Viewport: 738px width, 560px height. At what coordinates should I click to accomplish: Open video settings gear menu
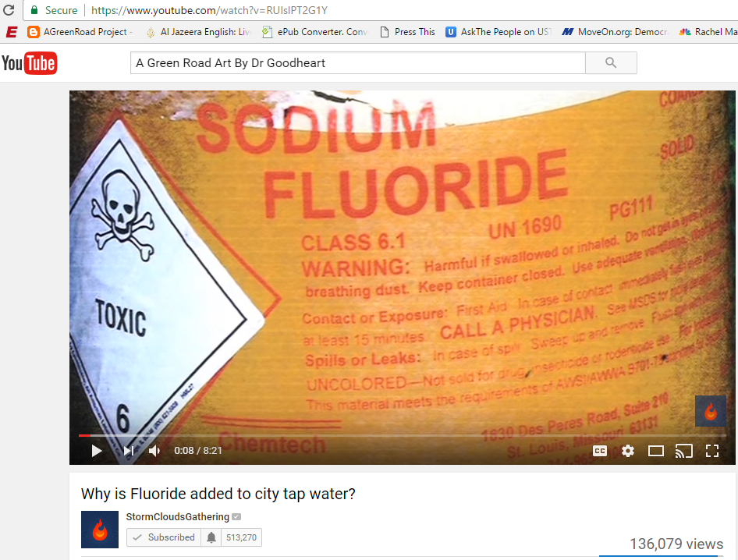[x=628, y=451]
